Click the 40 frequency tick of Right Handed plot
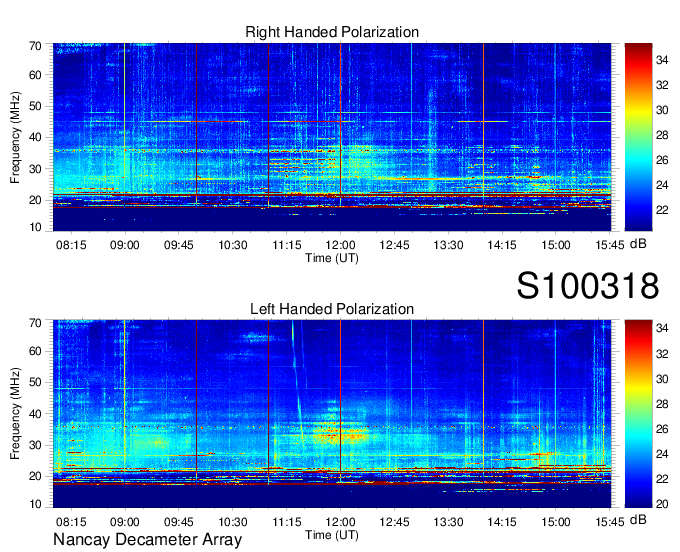This screenshot has width=680, height=552. [35, 137]
